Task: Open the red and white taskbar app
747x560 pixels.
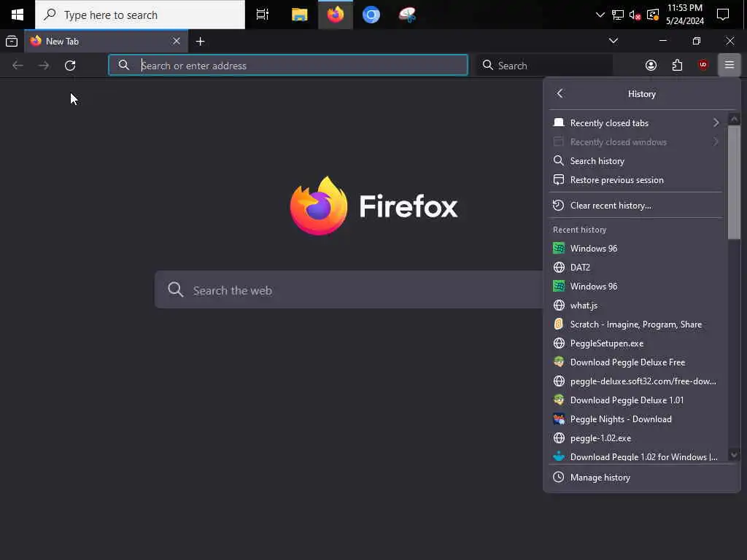Action: [407, 15]
